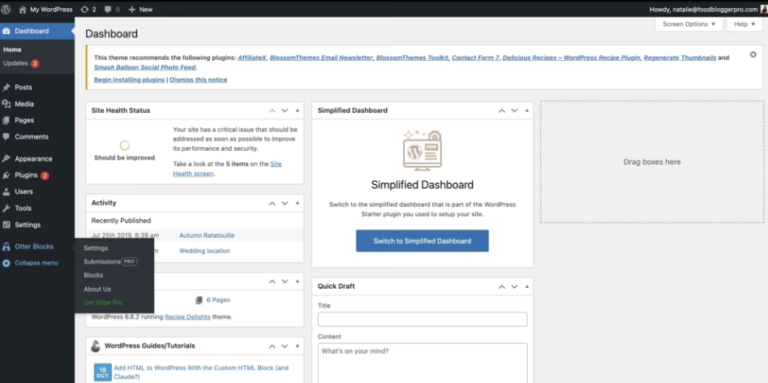The width and height of the screenshot is (768, 383).
Task: Click the Quick Draft Content text area
Action: tap(422, 363)
